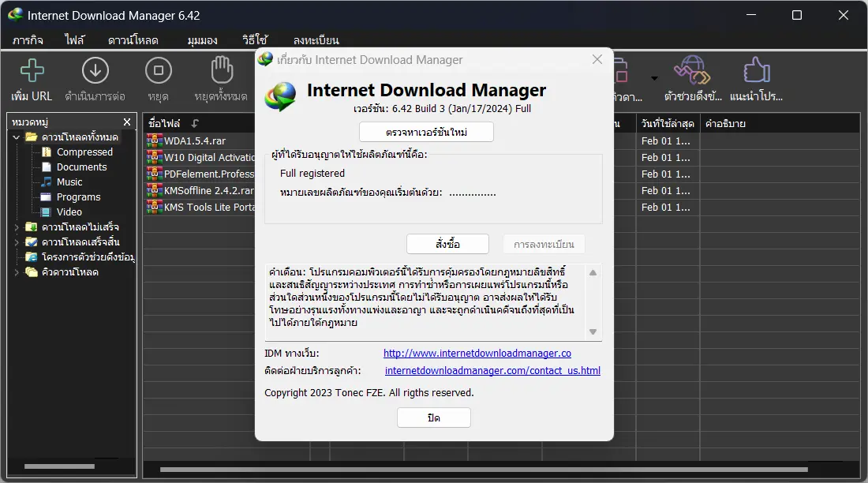The height and width of the screenshot is (483, 868).
Task: Click the check for new version button
Action: point(426,132)
